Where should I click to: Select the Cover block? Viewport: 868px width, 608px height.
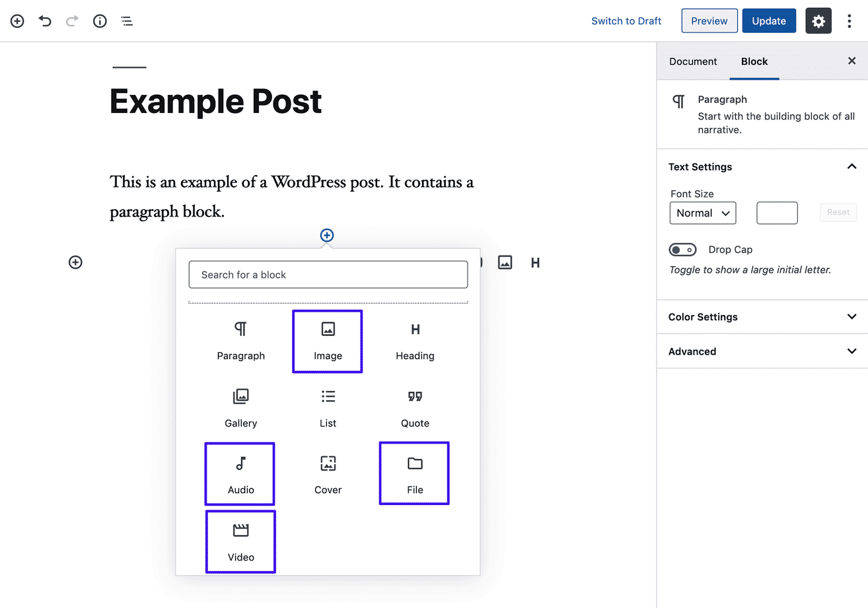click(x=327, y=473)
